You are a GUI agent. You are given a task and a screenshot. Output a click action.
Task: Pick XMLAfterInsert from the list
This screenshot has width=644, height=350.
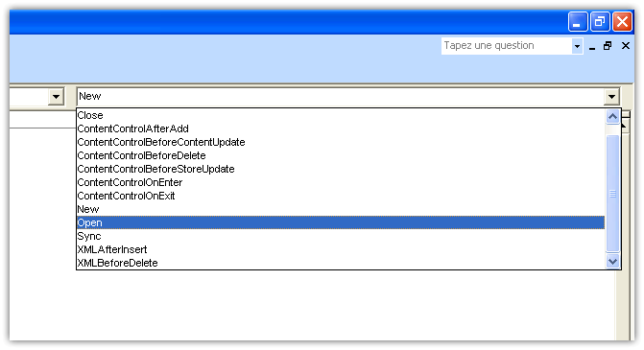click(x=341, y=249)
